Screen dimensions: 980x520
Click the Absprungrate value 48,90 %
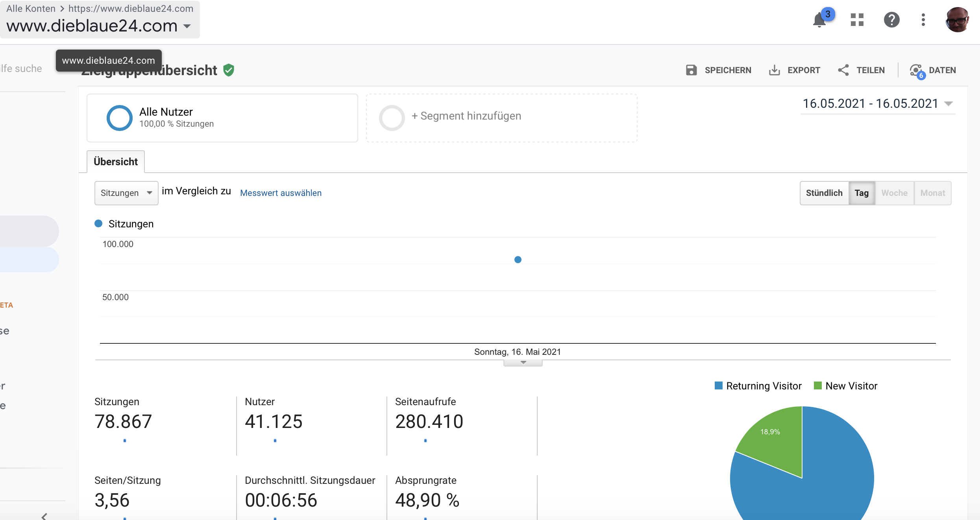427,500
